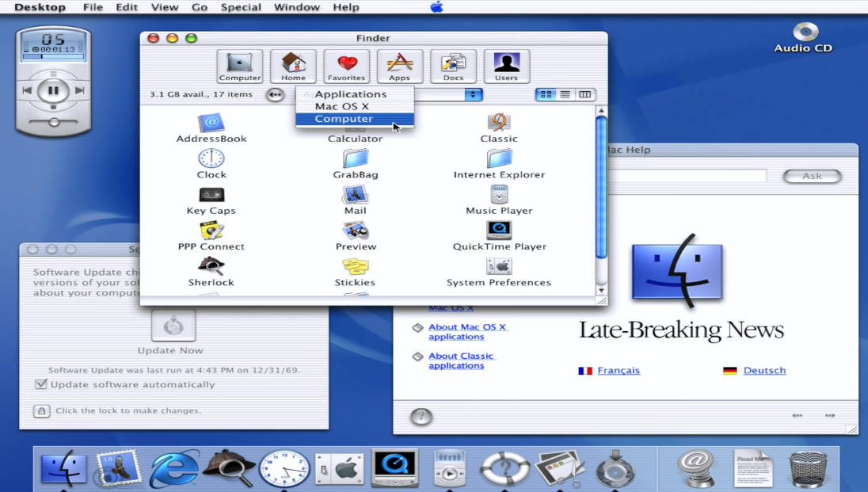Switch Finder to list view
Image resolution: width=868 pixels, height=492 pixels.
tap(565, 94)
